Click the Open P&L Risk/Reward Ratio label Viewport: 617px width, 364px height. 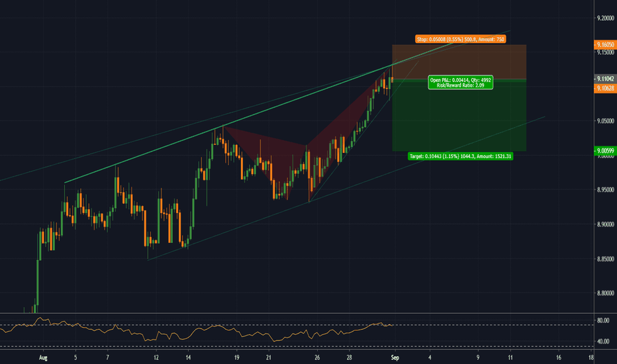click(x=460, y=83)
